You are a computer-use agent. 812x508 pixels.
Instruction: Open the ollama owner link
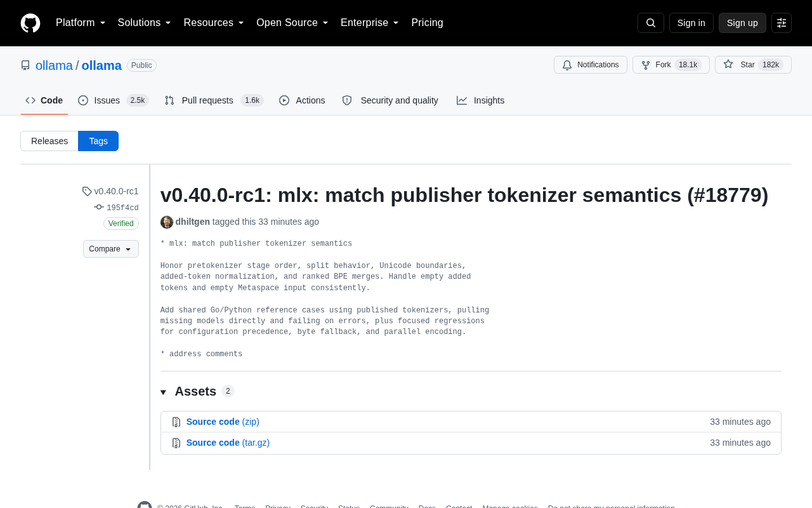(54, 65)
